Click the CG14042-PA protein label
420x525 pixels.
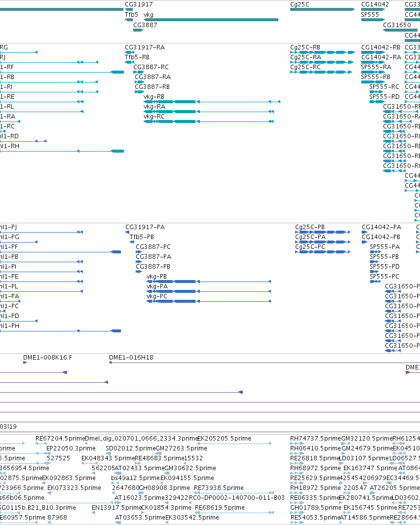382,227
